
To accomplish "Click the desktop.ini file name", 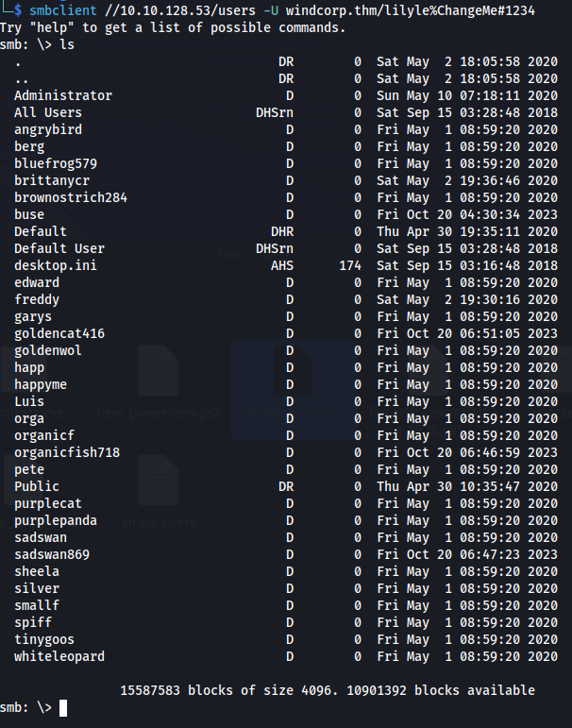I will [x=56, y=265].
